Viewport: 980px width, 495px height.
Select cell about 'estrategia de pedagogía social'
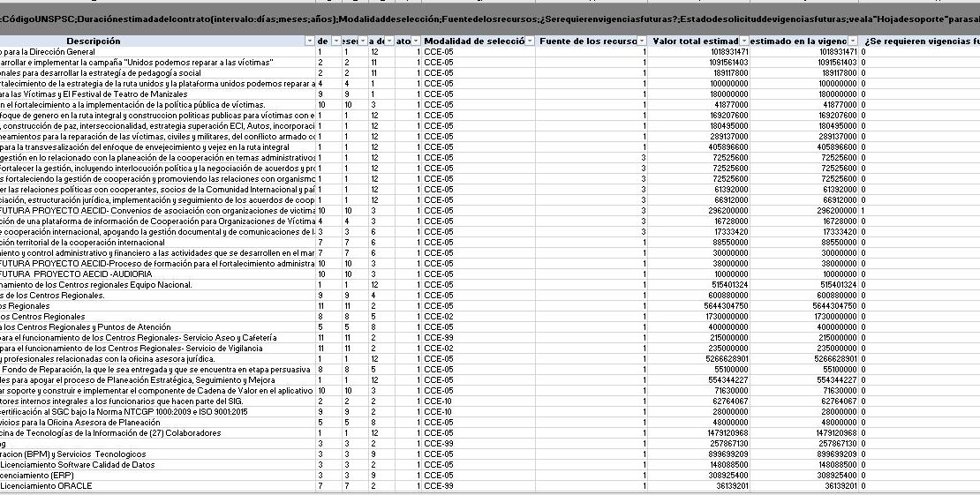157,73
